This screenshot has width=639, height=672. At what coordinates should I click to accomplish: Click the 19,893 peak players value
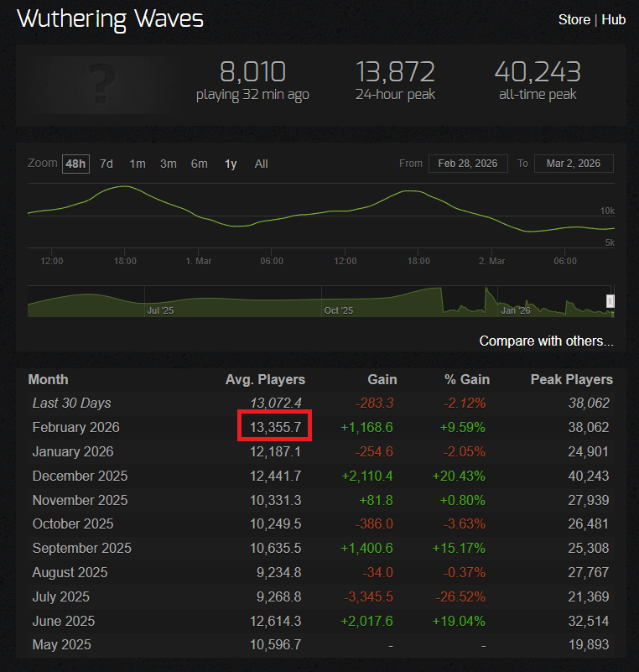click(x=589, y=644)
